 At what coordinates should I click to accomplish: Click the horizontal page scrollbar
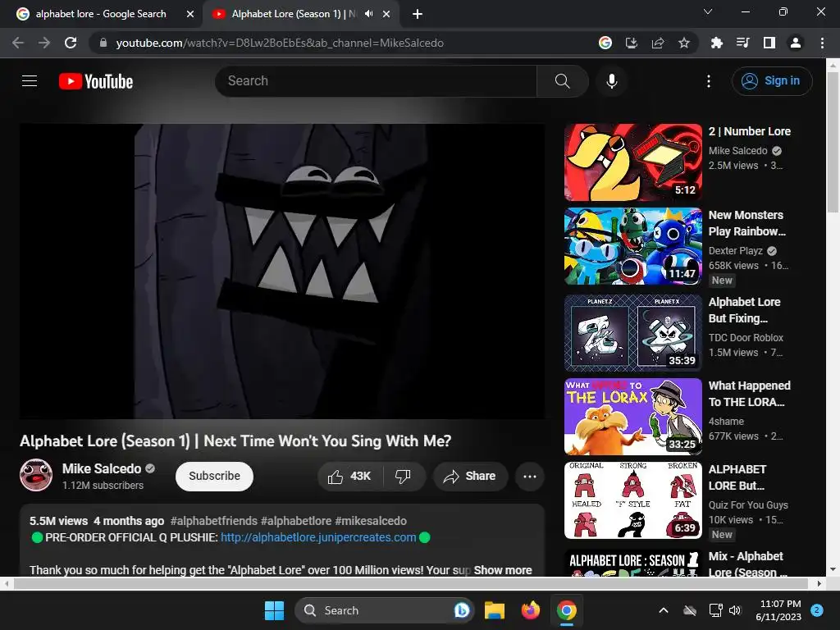tap(411, 583)
